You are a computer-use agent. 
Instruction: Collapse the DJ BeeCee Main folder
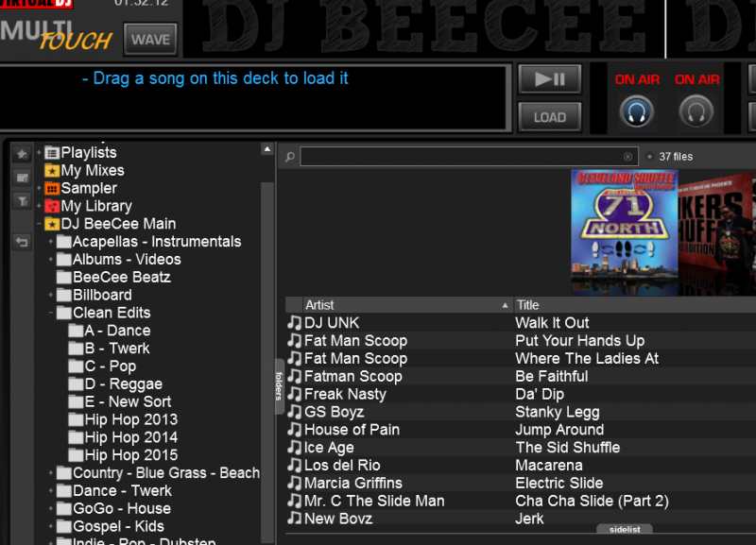click(x=39, y=224)
